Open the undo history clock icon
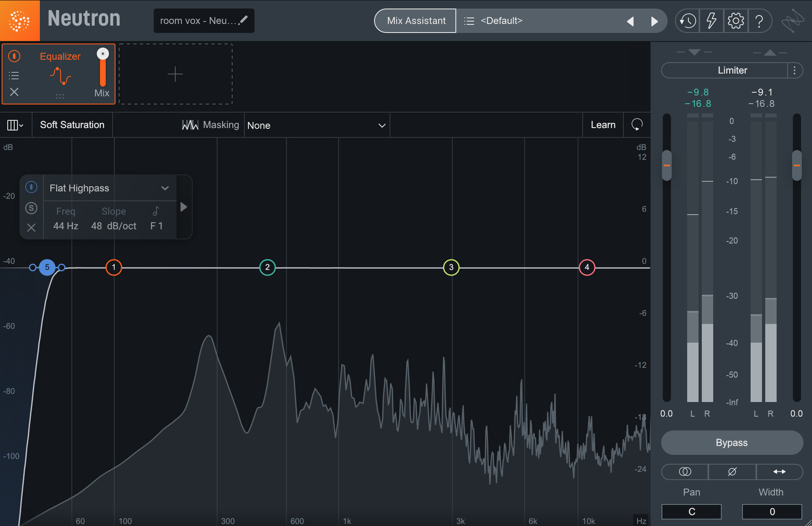The width and height of the screenshot is (812, 526). pyautogui.click(x=688, y=21)
